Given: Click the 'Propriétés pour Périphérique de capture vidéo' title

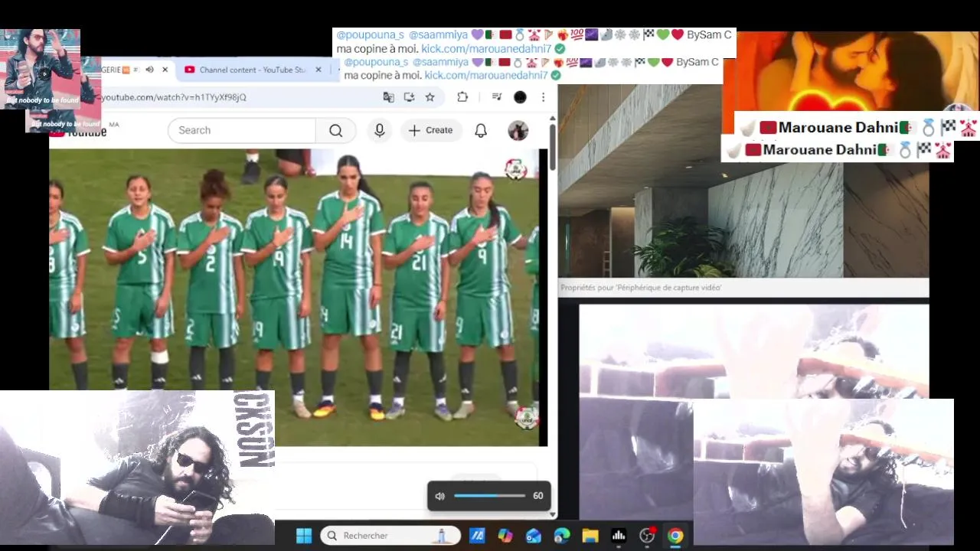Looking at the screenshot, I should point(641,288).
